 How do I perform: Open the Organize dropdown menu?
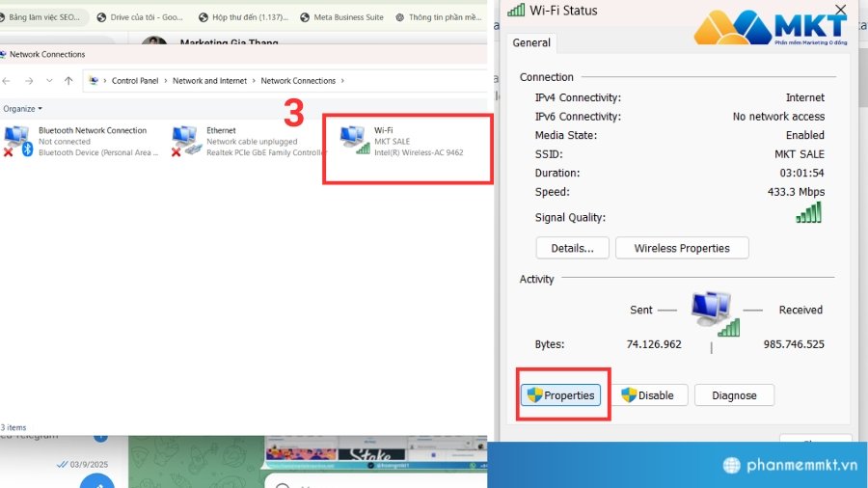click(x=22, y=109)
